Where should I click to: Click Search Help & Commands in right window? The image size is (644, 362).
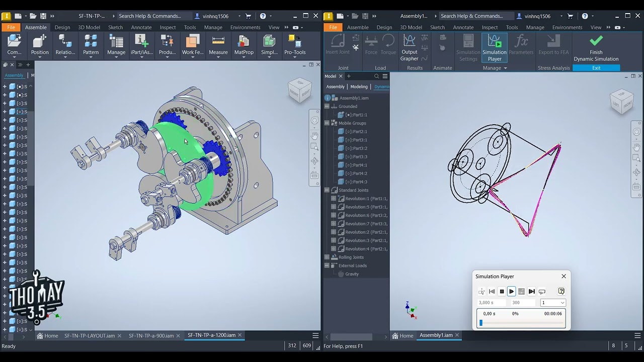pos(476,16)
